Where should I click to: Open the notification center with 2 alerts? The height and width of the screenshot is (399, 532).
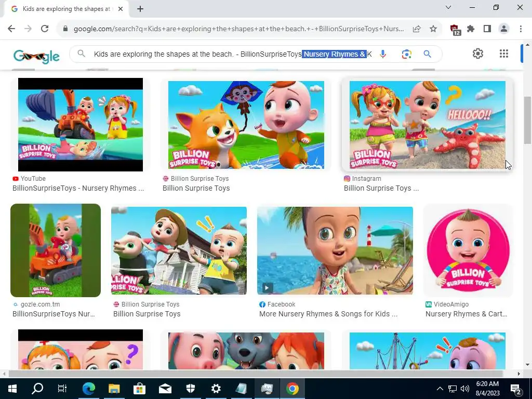click(x=516, y=389)
